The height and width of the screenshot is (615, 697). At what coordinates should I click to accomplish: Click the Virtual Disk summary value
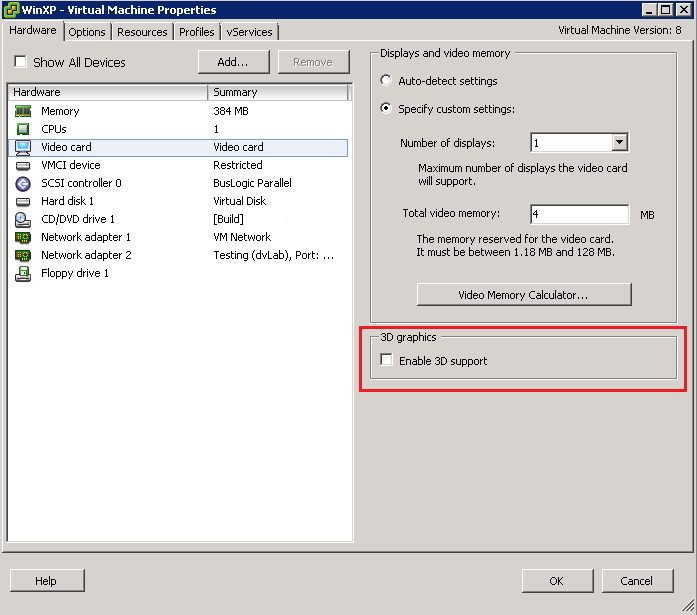(x=240, y=201)
